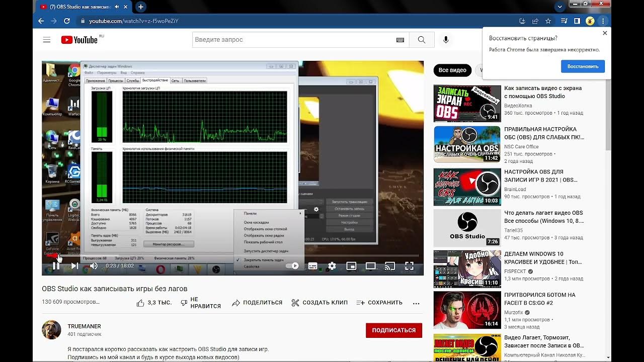Viewport: 644px width, 362px height.
Task: Open the Chrome three-dot menu
Action: pyautogui.click(x=603, y=21)
